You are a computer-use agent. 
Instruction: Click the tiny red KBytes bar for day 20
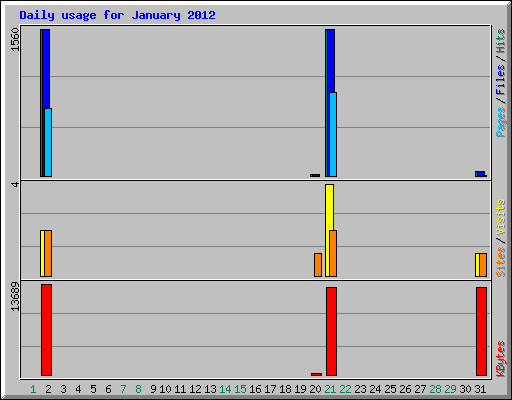coord(316,374)
